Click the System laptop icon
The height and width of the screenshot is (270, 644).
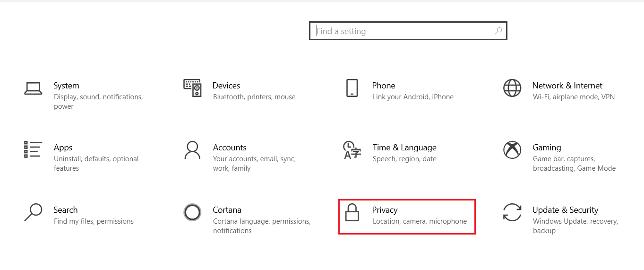[33, 88]
